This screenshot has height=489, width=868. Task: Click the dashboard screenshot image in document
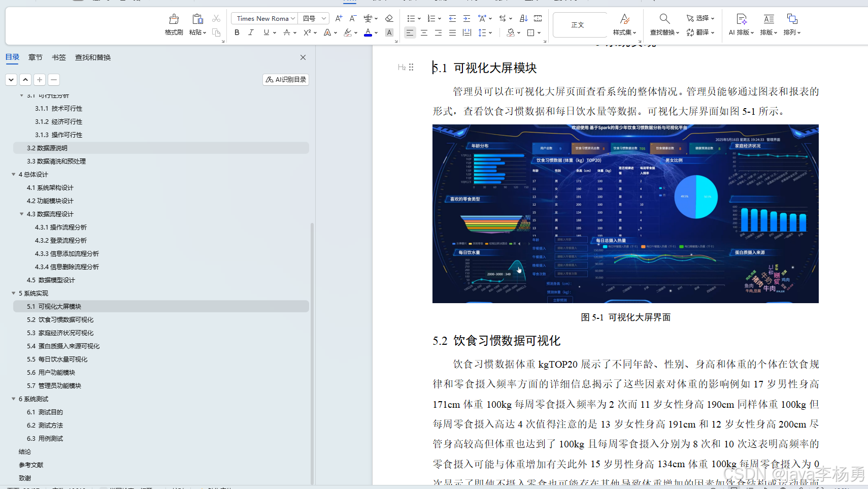click(x=625, y=214)
